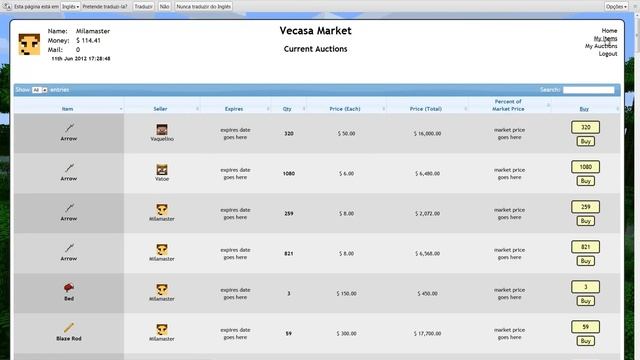Click Buy button for Bed

click(586, 301)
